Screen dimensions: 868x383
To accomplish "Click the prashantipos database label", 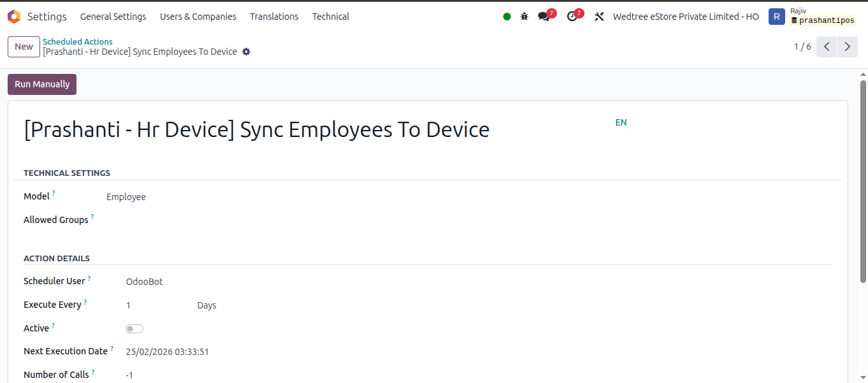I will click(x=823, y=21).
